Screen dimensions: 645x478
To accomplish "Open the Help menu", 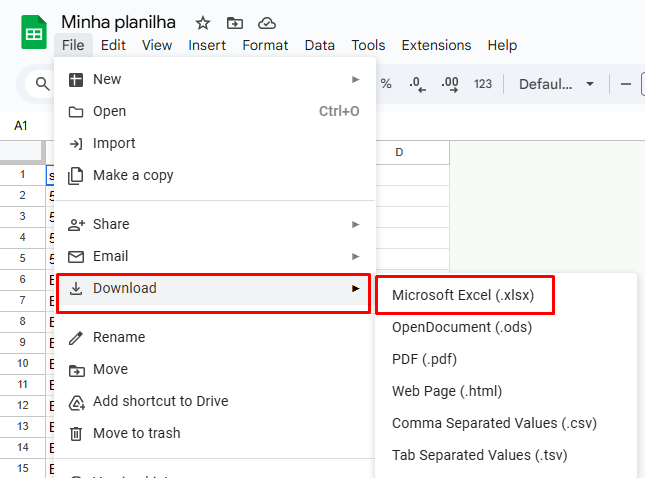I will point(502,45).
